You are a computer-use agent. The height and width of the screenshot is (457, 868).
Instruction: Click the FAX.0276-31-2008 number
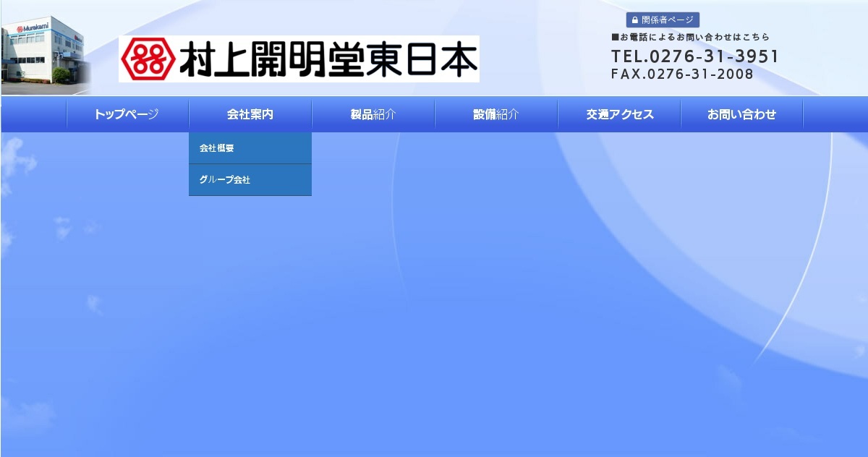click(x=682, y=74)
